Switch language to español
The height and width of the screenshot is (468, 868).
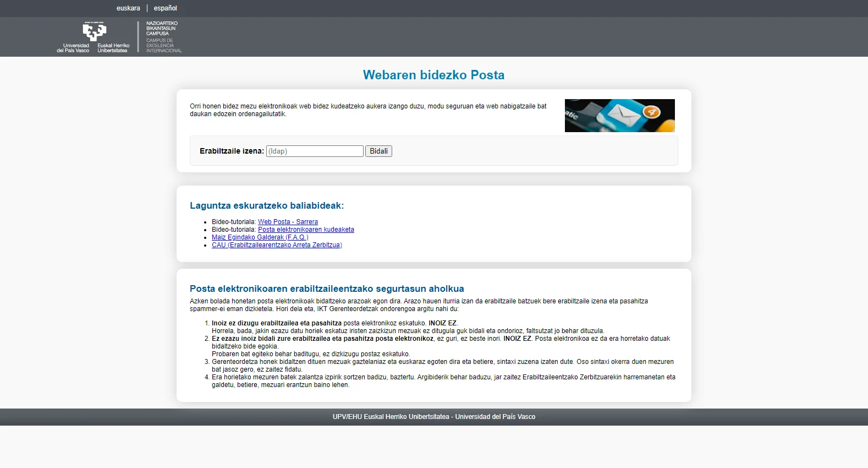coord(165,8)
